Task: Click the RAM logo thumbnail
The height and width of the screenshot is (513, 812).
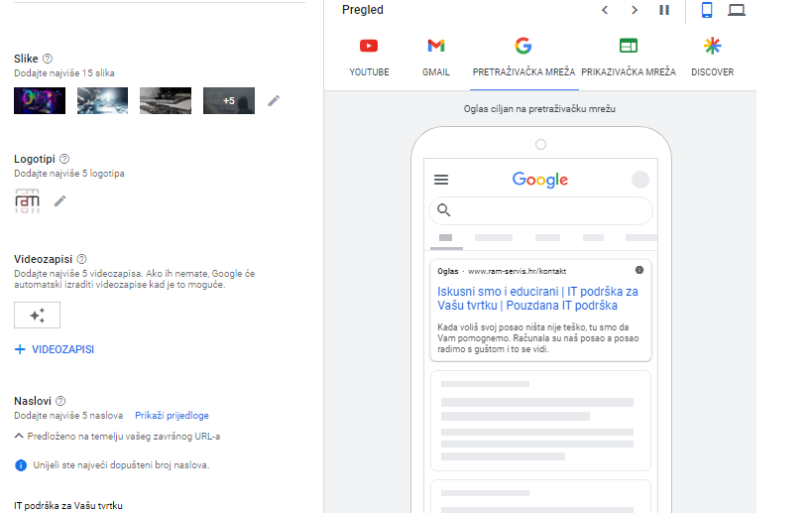Action: 27,201
